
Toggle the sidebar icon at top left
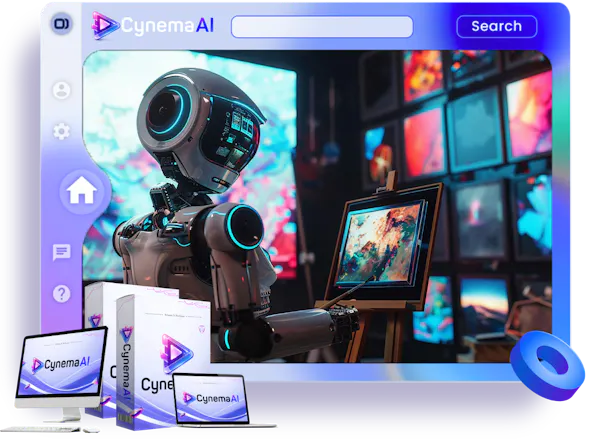point(61,24)
